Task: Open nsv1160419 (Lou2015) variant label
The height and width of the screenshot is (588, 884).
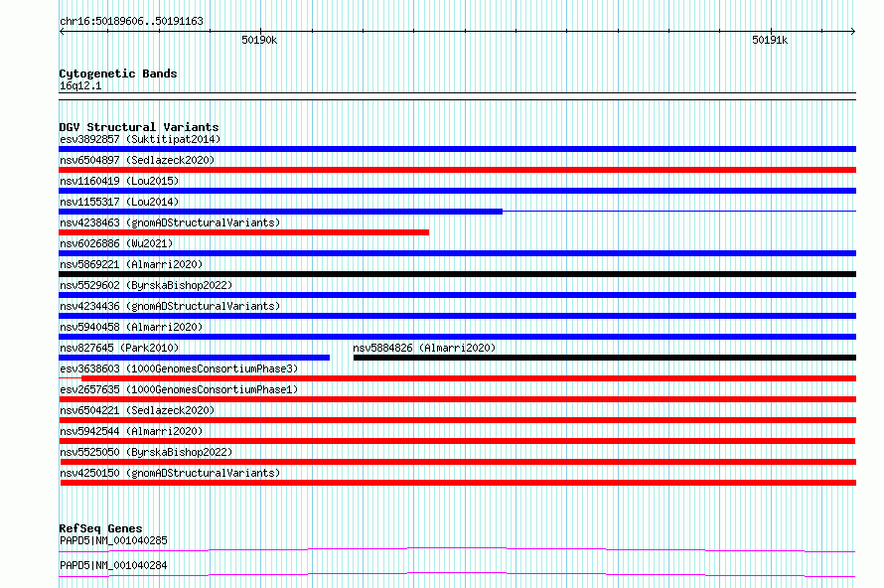Action: pos(119,181)
